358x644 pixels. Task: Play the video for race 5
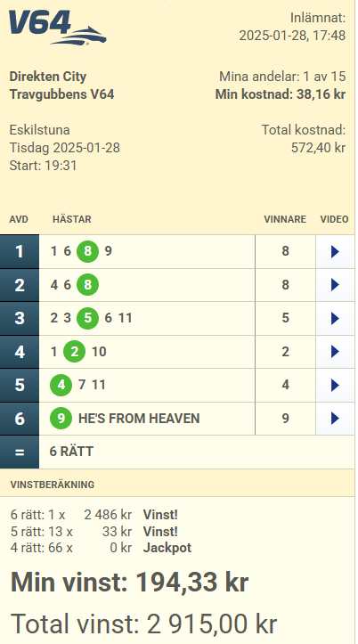pos(335,386)
